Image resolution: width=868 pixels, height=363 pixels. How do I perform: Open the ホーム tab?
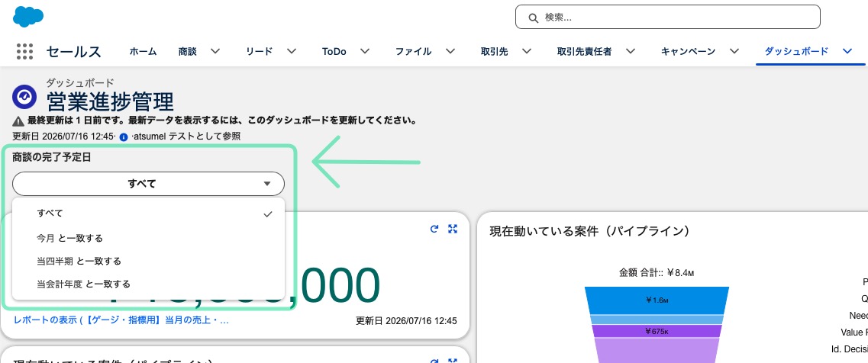(143, 51)
